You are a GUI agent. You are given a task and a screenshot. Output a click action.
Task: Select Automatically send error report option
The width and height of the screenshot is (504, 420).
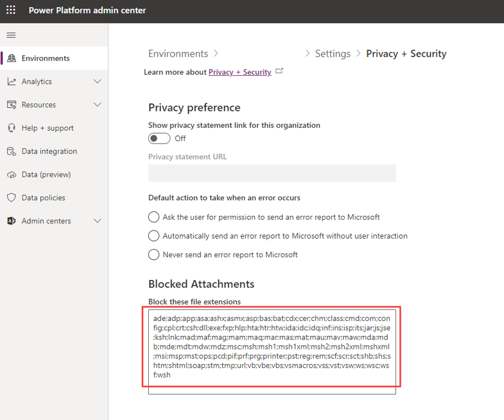click(x=153, y=236)
